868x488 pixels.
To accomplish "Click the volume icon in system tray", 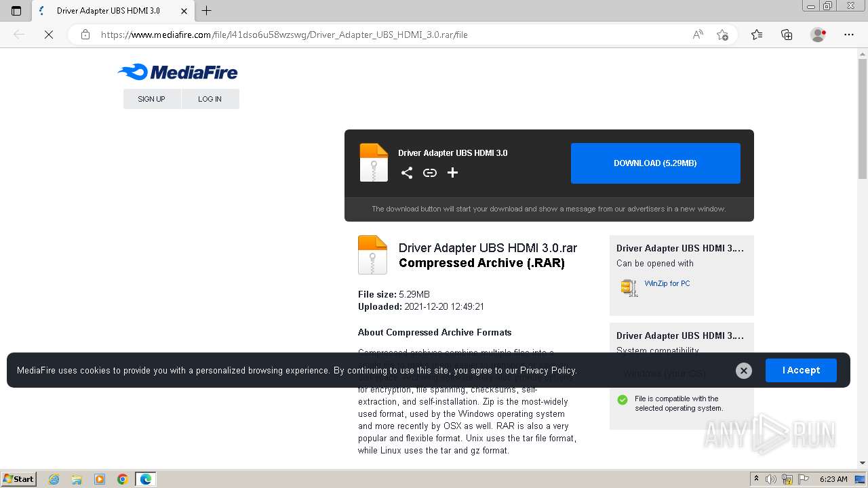I will (x=771, y=479).
